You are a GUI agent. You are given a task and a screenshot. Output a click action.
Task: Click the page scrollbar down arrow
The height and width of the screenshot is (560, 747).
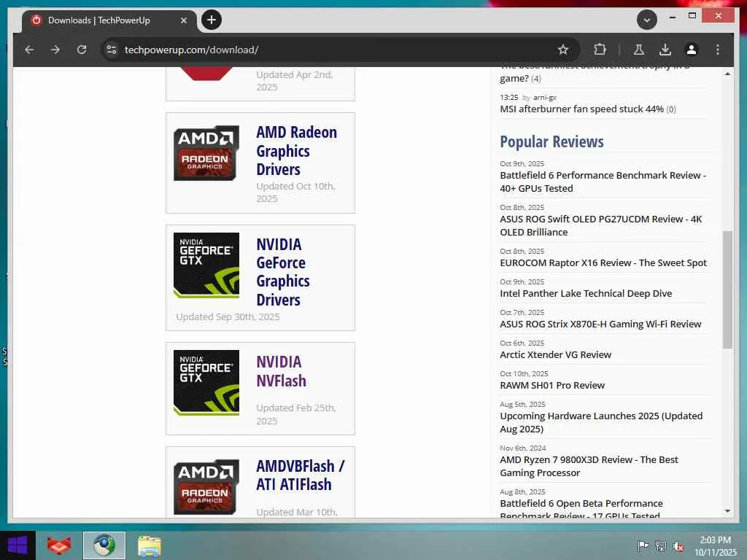[727, 511]
